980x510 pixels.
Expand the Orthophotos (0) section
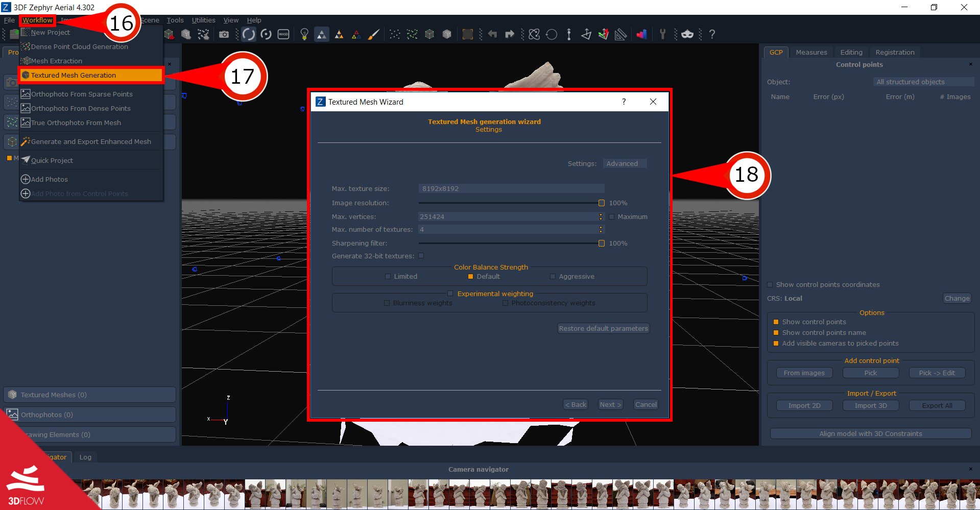coord(90,415)
